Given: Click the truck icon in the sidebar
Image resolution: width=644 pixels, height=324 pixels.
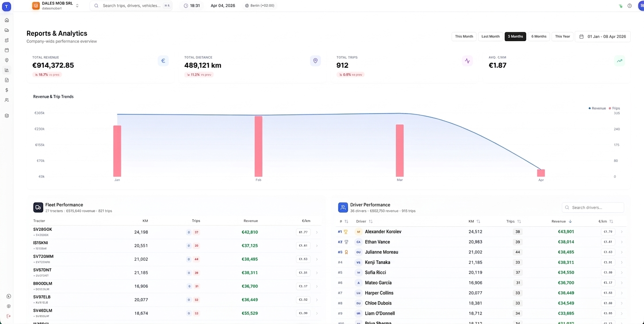Looking at the screenshot, I should pyautogui.click(x=7, y=30).
